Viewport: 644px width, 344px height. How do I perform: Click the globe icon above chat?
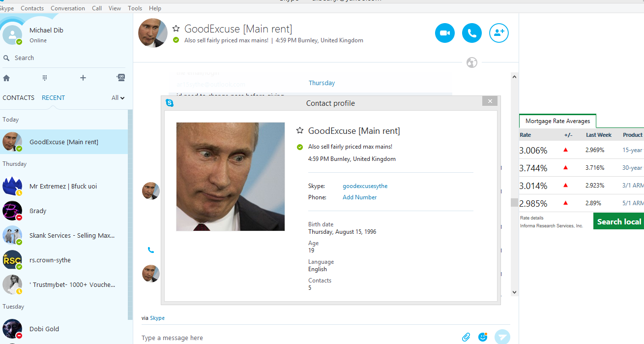[x=472, y=63]
